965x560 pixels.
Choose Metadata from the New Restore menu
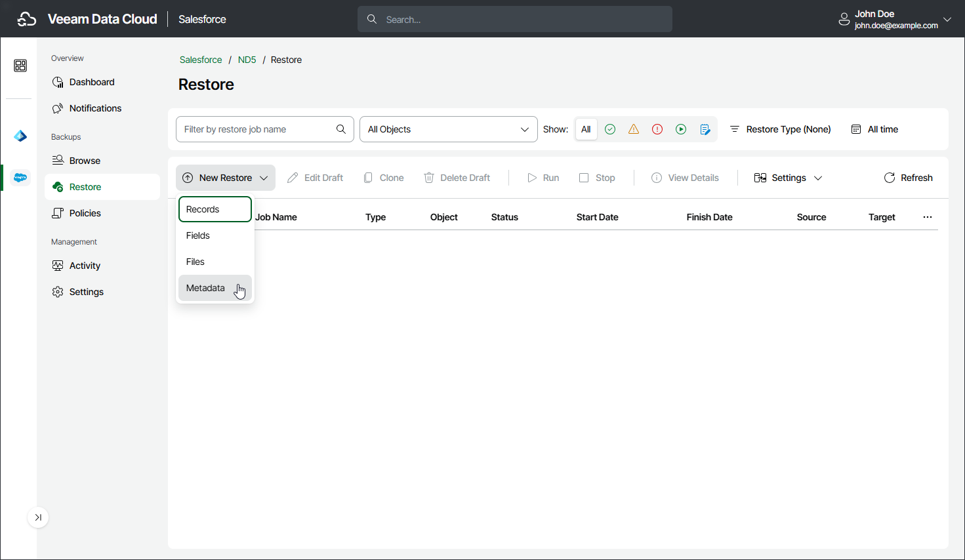215,288
